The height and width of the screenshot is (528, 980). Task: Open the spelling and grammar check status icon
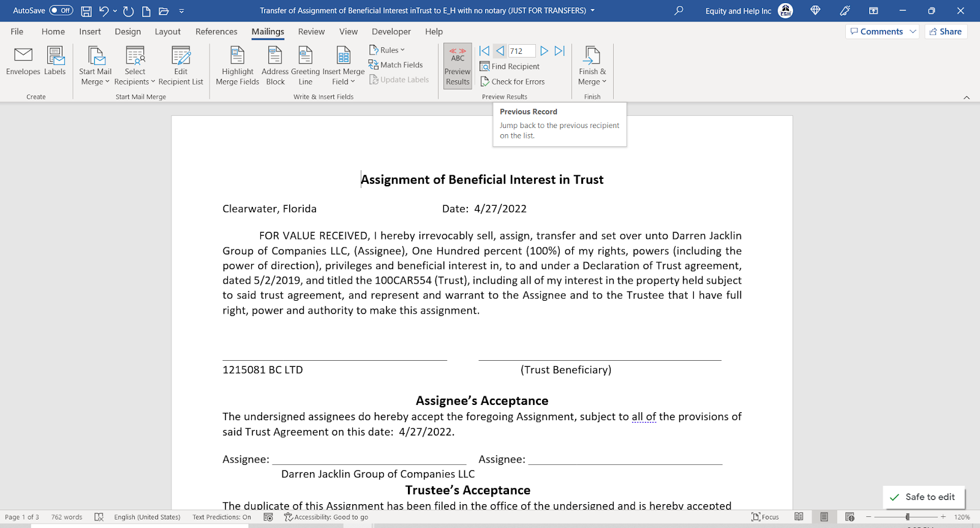coord(99,517)
